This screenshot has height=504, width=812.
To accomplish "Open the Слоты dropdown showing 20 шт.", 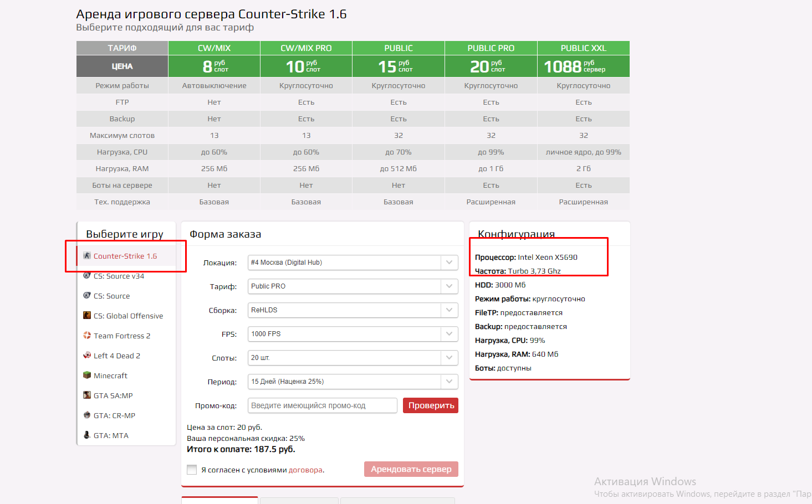I will pos(353,358).
